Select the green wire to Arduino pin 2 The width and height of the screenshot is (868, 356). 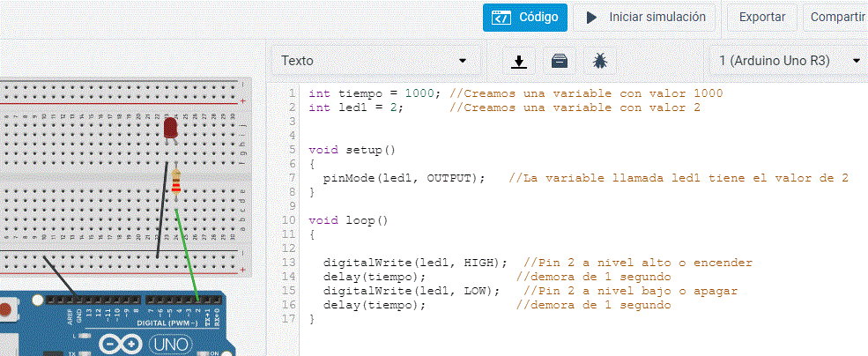pos(189,256)
